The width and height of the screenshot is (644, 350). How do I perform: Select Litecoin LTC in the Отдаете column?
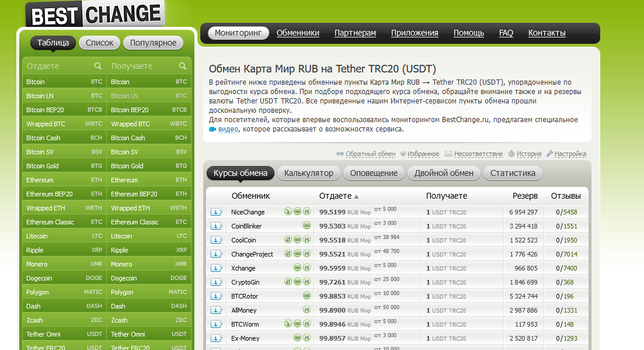point(64,236)
